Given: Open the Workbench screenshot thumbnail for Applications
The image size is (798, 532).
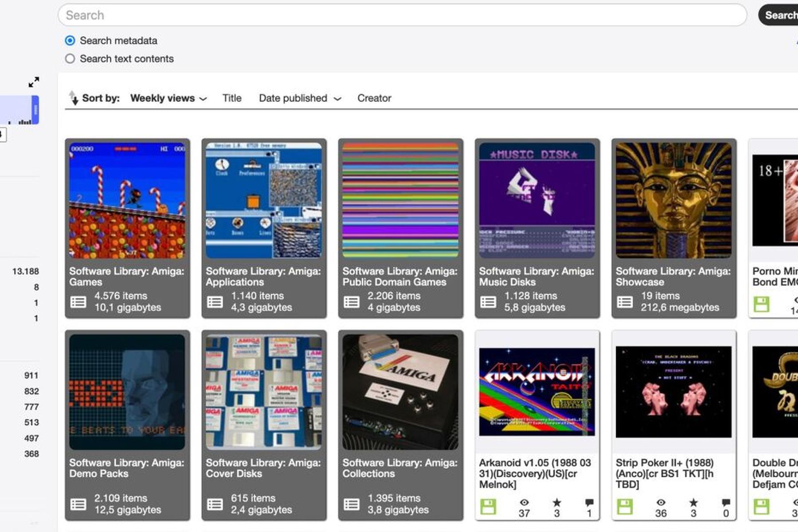Looking at the screenshot, I should (x=264, y=200).
